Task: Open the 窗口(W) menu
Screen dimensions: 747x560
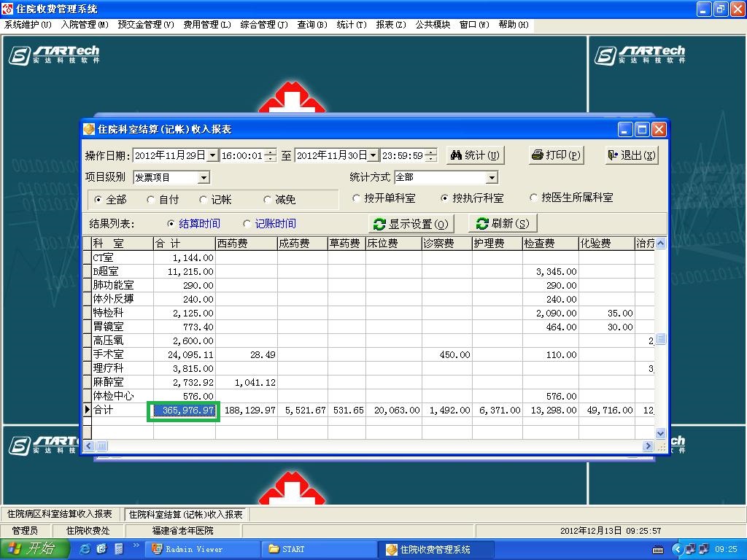Action: pos(474,25)
